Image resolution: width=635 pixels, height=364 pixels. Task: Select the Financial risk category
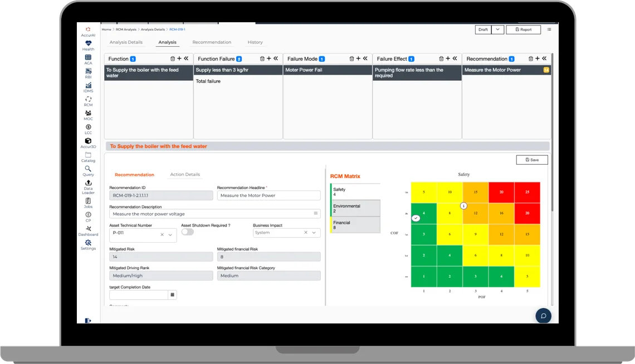[355, 225]
